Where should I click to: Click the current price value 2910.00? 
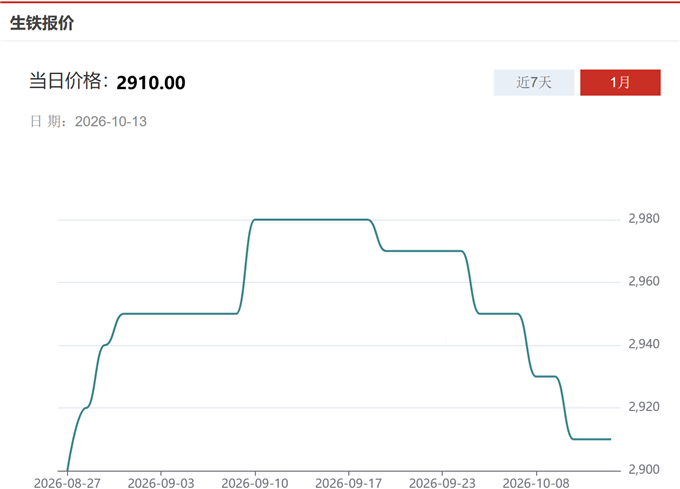click(x=151, y=82)
